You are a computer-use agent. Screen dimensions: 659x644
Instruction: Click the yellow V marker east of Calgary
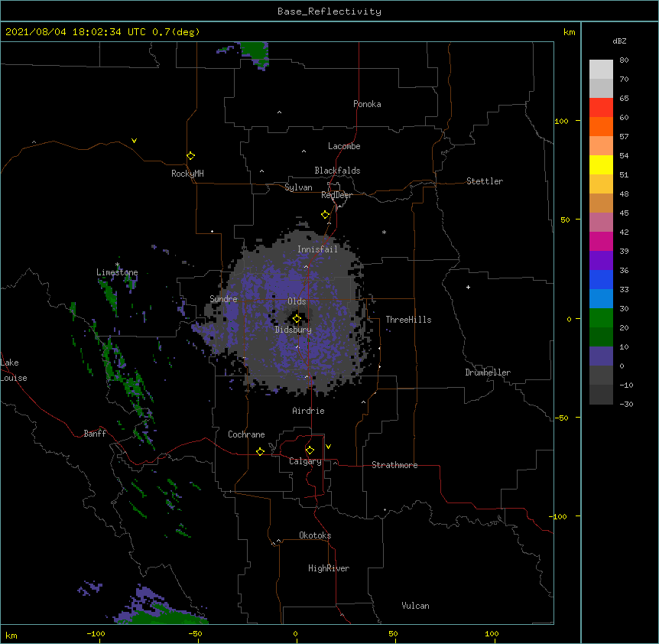(x=328, y=447)
